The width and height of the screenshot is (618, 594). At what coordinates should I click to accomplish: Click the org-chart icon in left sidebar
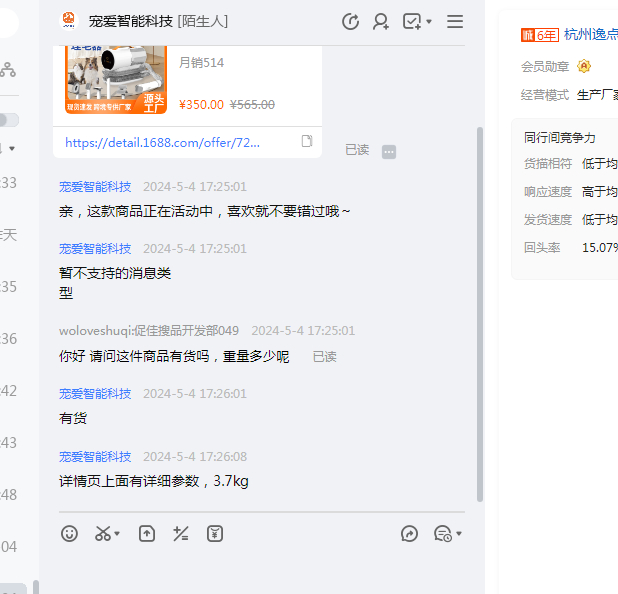click(7, 69)
